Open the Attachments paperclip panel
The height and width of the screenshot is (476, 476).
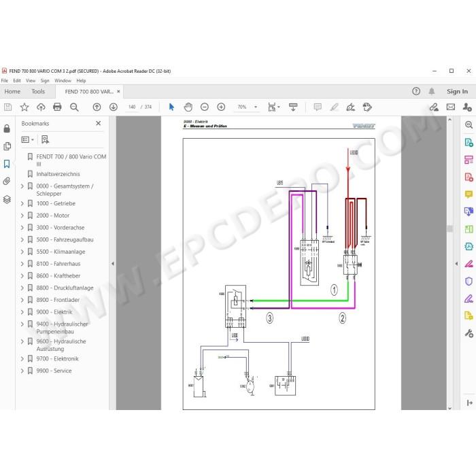click(x=7, y=182)
